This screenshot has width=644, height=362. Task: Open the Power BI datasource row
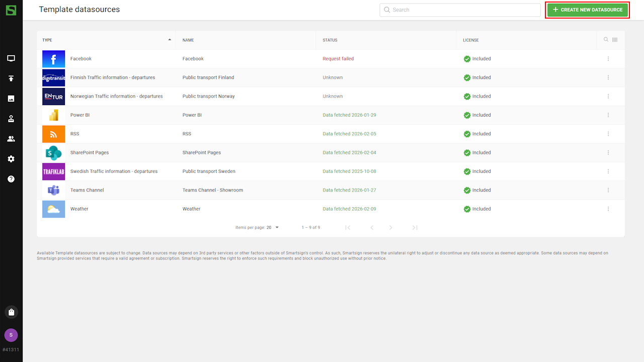tap(192, 115)
